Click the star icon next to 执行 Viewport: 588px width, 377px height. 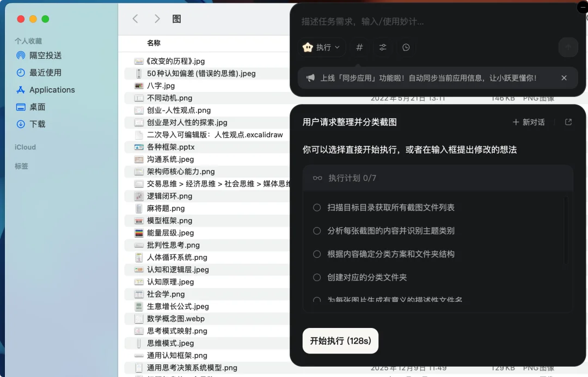pyautogui.click(x=309, y=47)
